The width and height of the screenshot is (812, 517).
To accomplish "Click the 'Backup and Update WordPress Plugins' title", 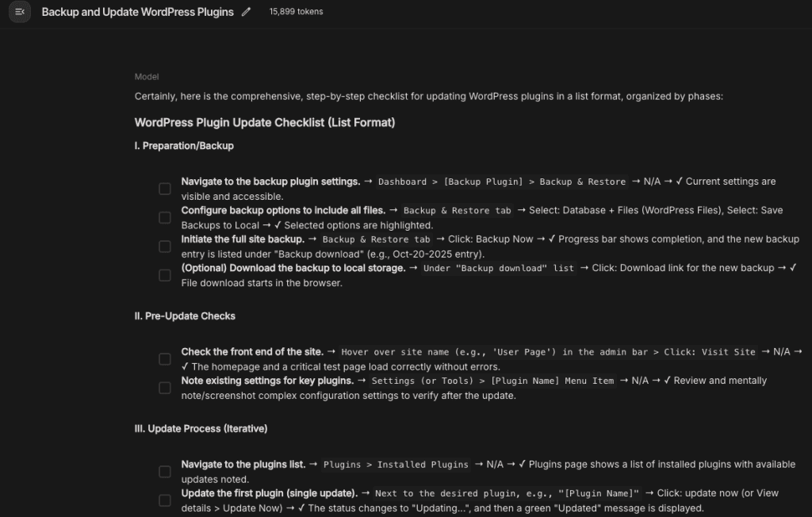I will (138, 12).
